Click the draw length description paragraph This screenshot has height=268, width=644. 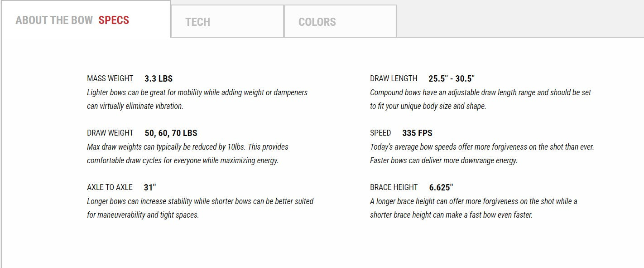point(480,99)
